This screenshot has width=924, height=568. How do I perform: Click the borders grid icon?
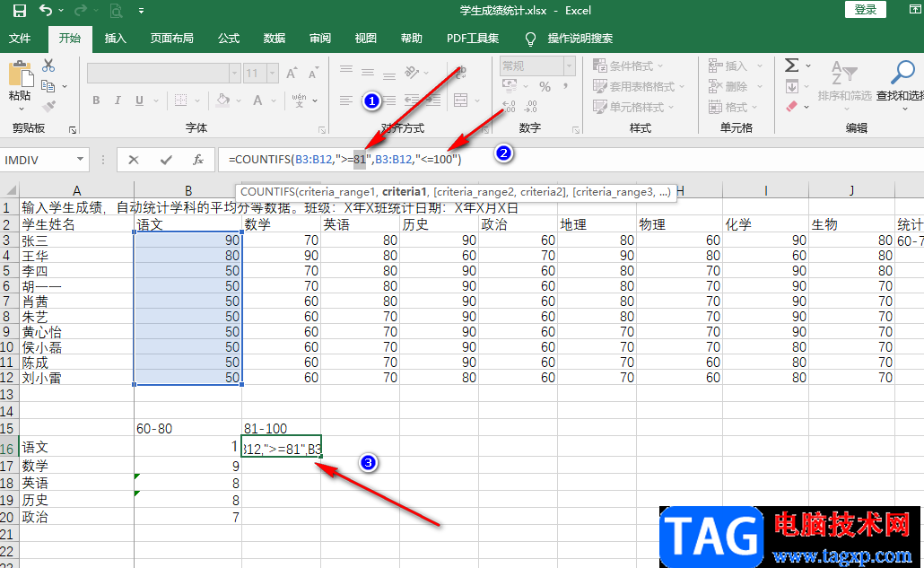tap(181, 100)
